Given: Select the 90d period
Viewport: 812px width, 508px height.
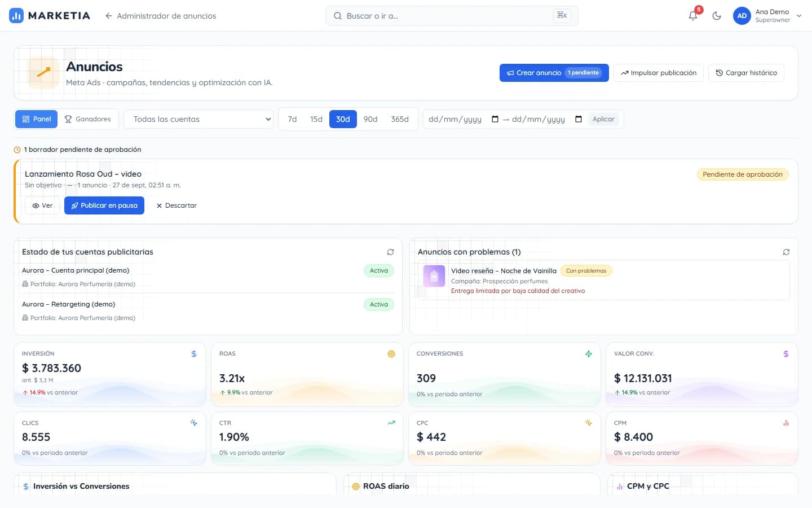Looking at the screenshot, I should [370, 119].
